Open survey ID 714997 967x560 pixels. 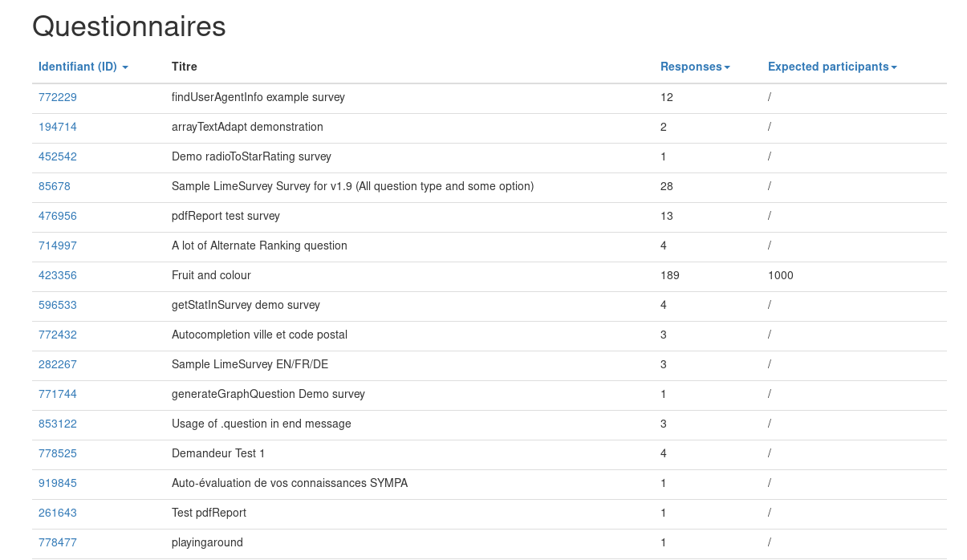pyautogui.click(x=58, y=246)
